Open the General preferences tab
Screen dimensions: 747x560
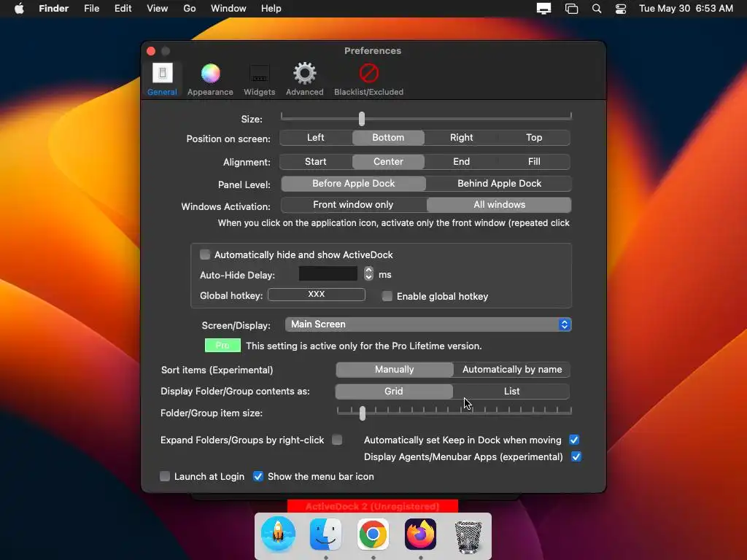tap(162, 79)
